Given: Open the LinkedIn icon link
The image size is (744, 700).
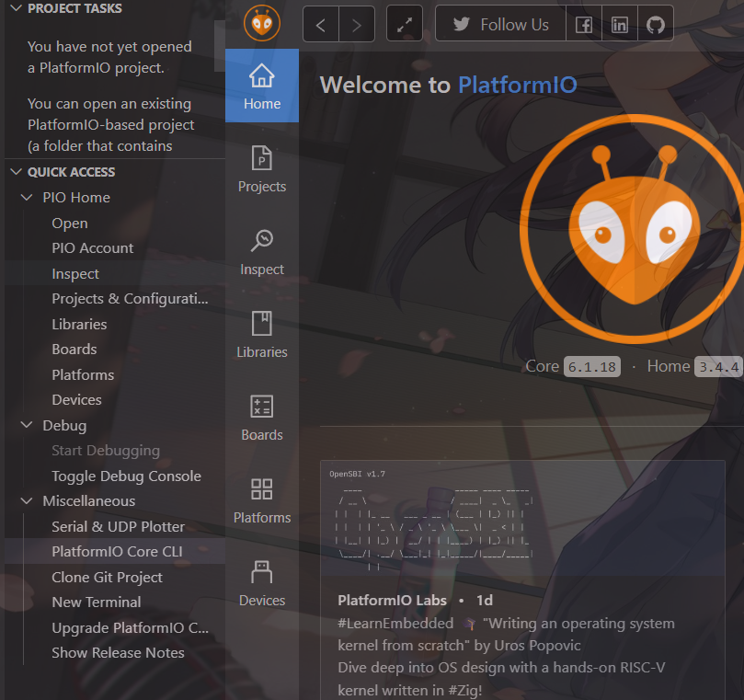Looking at the screenshot, I should (x=620, y=24).
